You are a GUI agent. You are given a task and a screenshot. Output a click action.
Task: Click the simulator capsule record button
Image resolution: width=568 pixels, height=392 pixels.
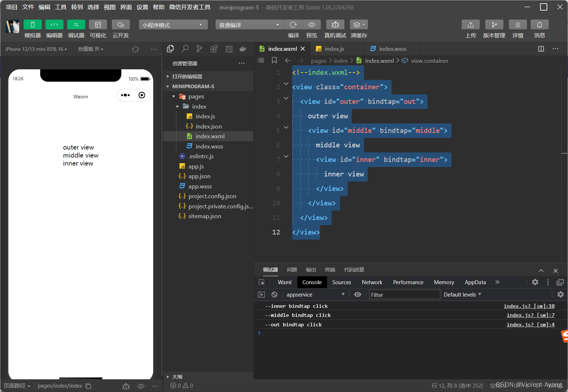pos(142,95)
